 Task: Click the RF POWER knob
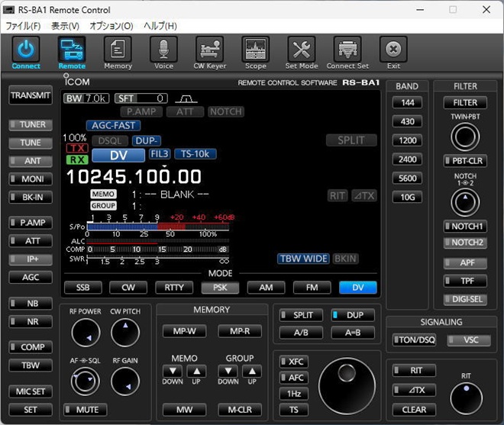point(86,333)
